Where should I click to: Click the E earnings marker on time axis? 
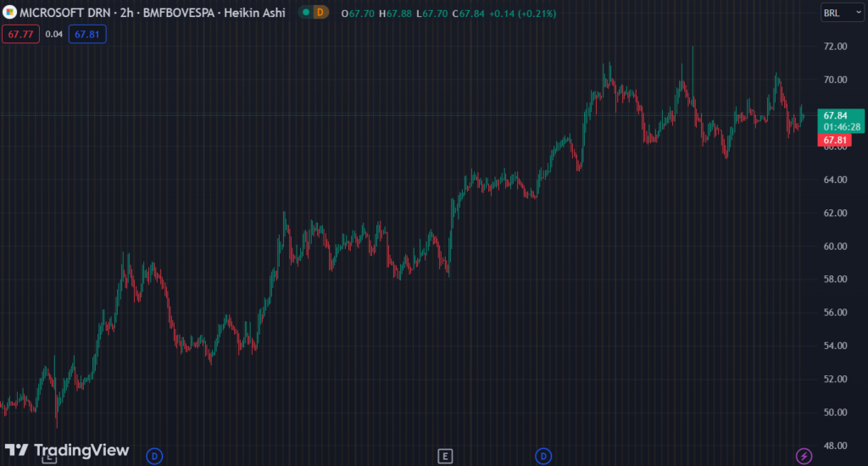(445, 456)
